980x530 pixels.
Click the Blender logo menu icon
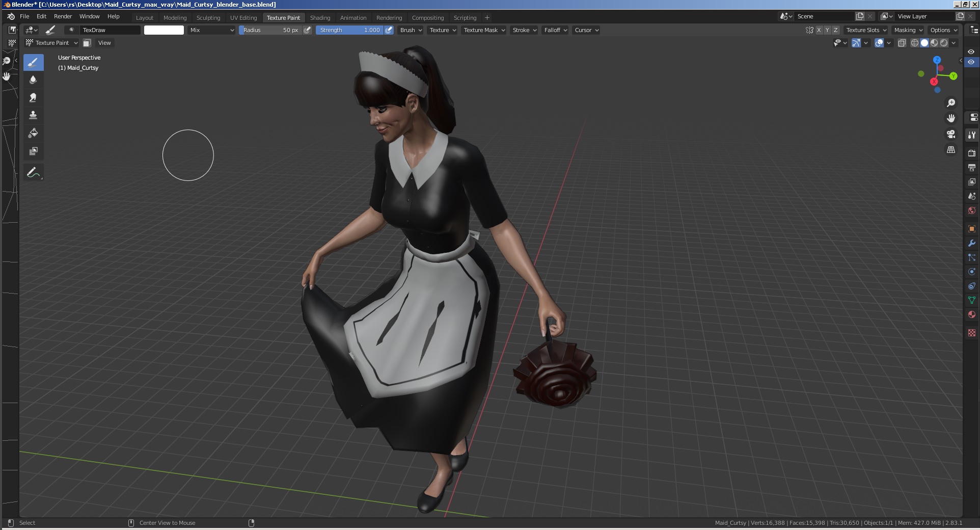tap(11, 16)
